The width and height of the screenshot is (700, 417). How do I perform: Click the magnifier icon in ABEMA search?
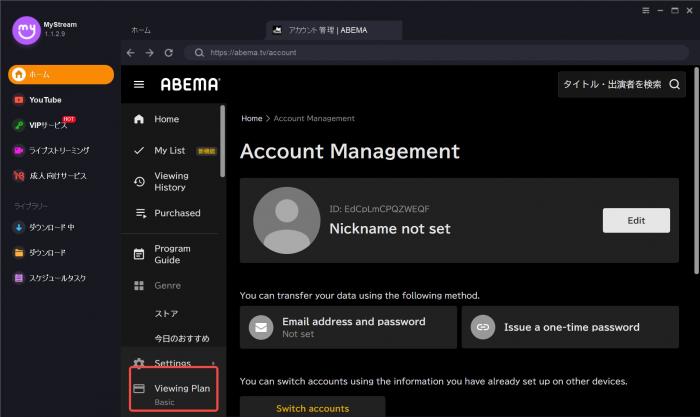[675, 84]
